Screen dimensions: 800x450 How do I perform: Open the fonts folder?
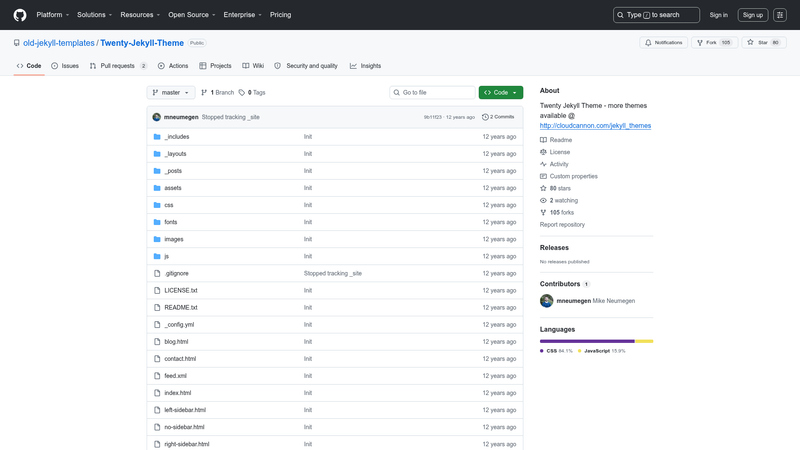tap(171, 222)
